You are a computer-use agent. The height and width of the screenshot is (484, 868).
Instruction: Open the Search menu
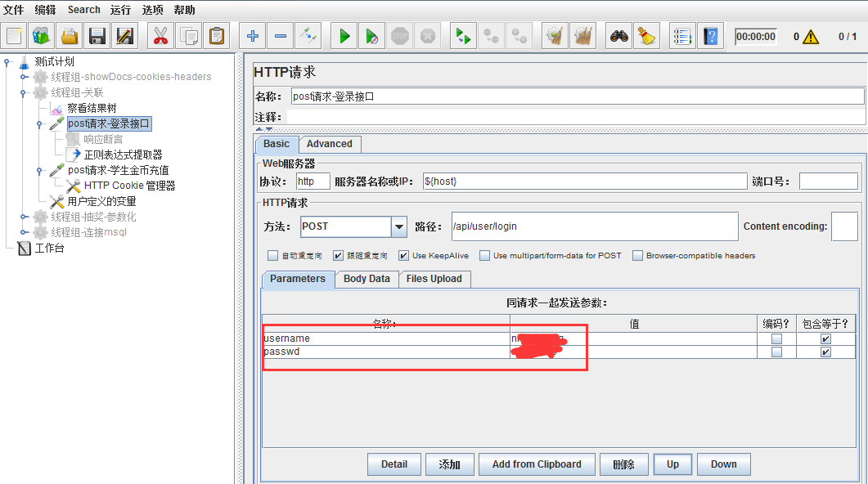(x=84, y=10)
